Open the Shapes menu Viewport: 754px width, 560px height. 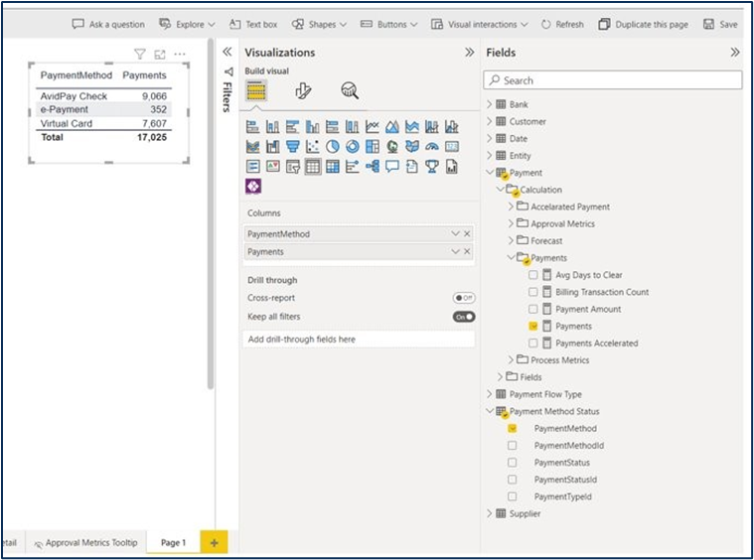point(319,24)
